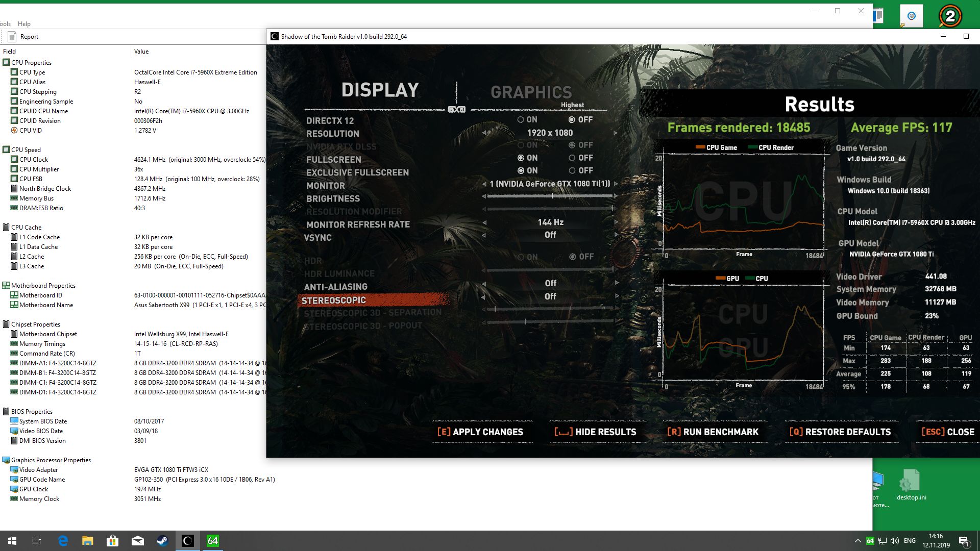The width and height of the screenshot is (980, 551).
Task: Click the Report document icon
Action: 12,37
